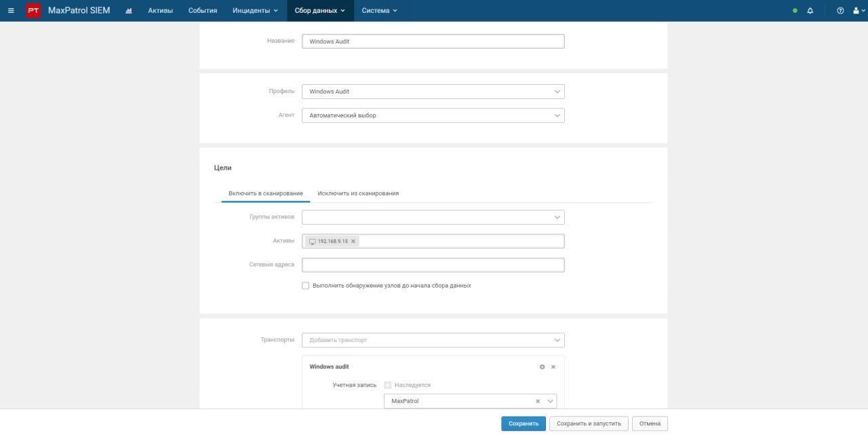The image size is (868, 437).
Task: Open the notifications bell
Action: [x=810, y=11]
